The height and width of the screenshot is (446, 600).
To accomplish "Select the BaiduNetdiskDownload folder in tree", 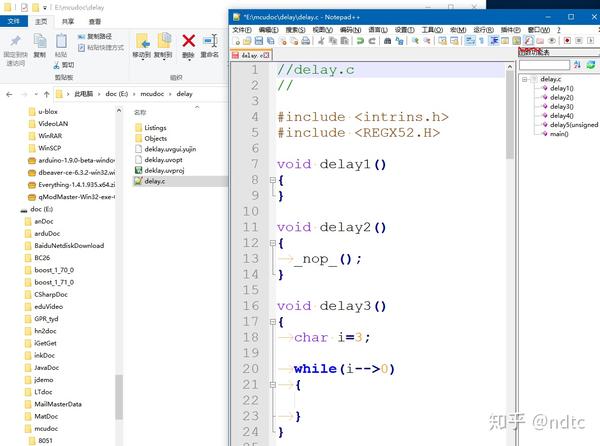I will (69, 246).
